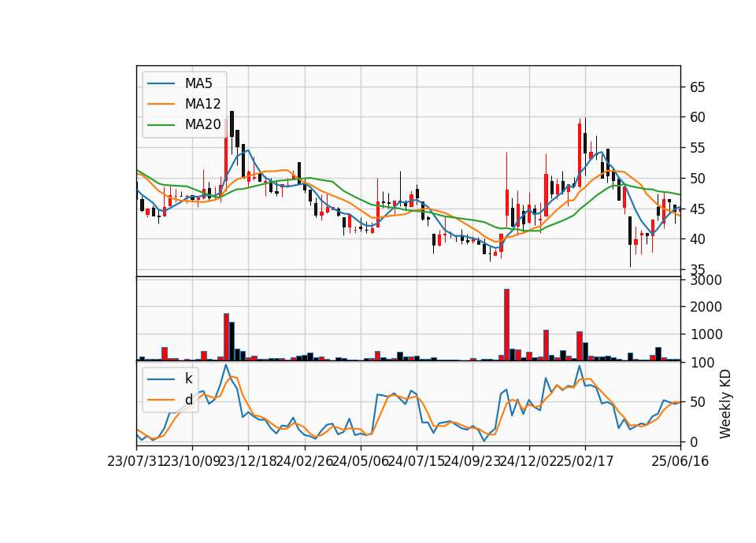Screen dimensions: 756x543
Task: Click the blue MA5 legend line sample
Action: click(161, 83)
